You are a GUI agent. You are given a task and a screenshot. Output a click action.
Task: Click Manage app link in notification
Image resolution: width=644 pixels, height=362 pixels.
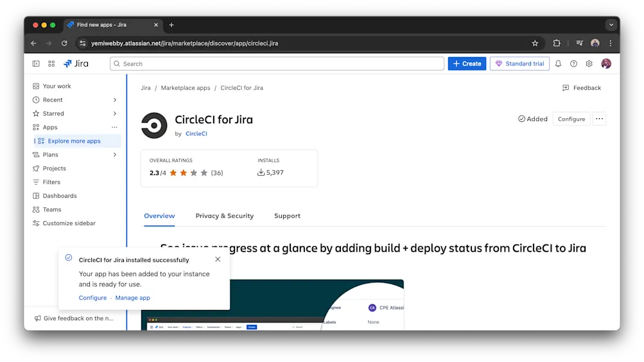point(133,298)
